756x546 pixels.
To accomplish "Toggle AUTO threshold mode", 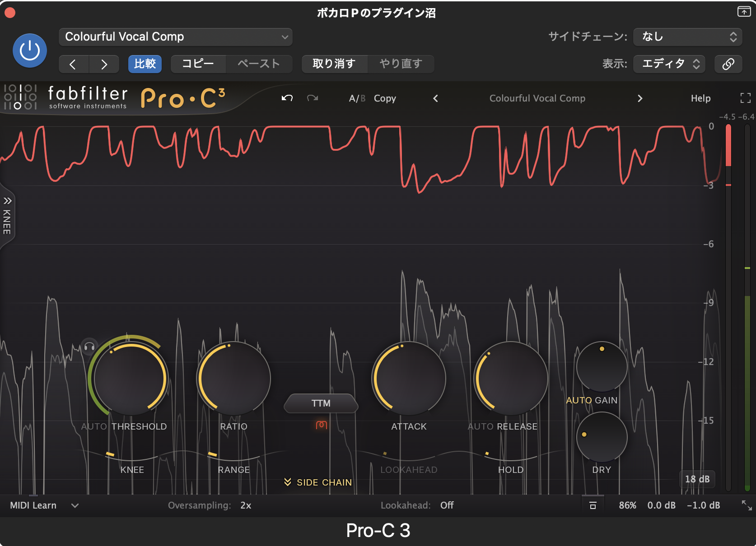I will tap(94, 426).
